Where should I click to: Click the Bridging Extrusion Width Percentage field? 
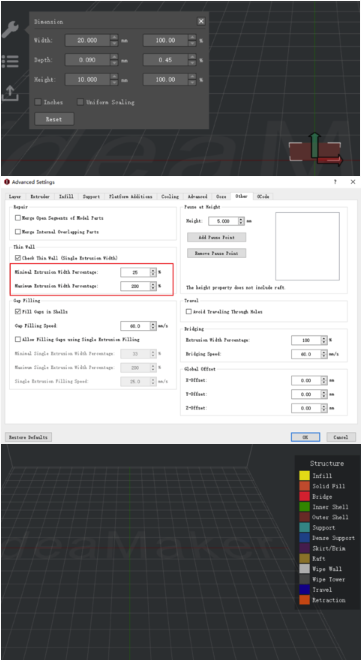[306, 340]
